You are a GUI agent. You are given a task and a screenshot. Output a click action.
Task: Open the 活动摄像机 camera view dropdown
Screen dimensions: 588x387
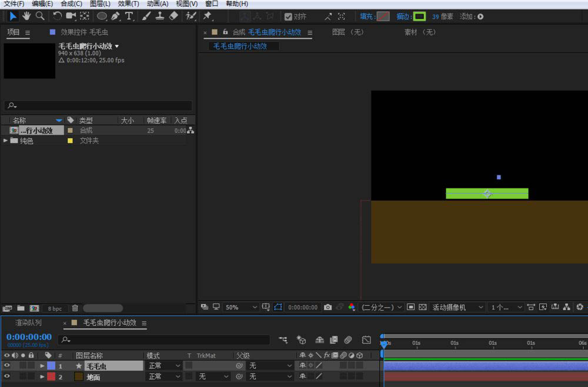click(457, 307)
